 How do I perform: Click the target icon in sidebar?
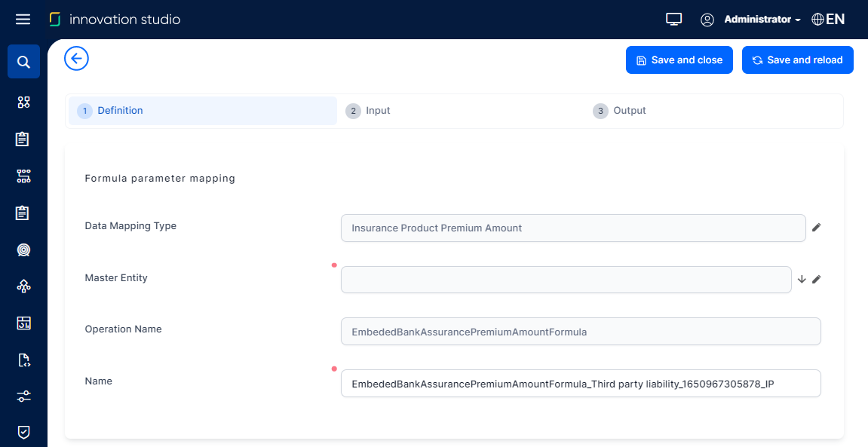pyautogui.click(x=23, y=250)
